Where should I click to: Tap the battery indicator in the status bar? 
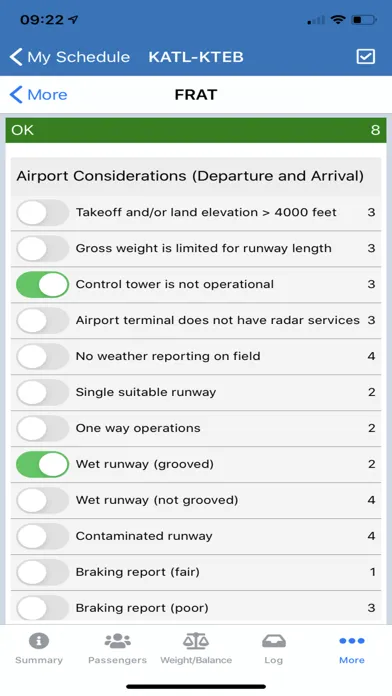click(364, 20)
